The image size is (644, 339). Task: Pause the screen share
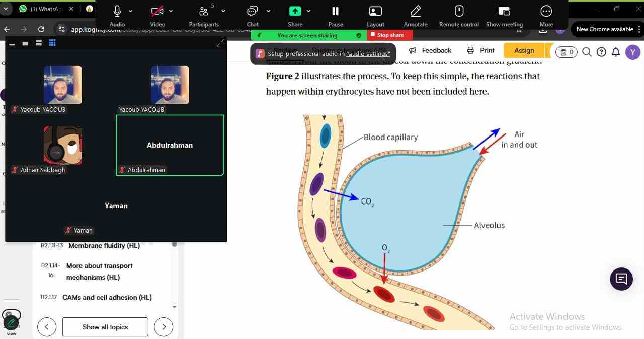[x=335, y=12]
